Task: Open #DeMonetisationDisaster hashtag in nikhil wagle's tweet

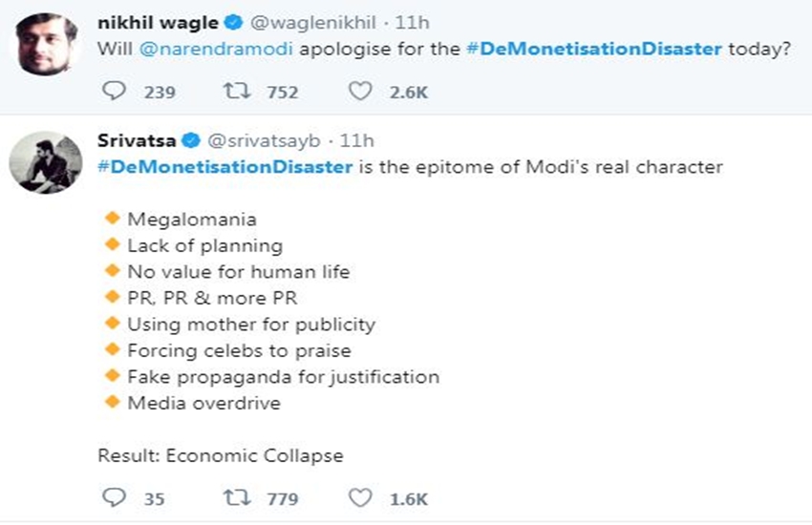Action: tap(592, 50)
